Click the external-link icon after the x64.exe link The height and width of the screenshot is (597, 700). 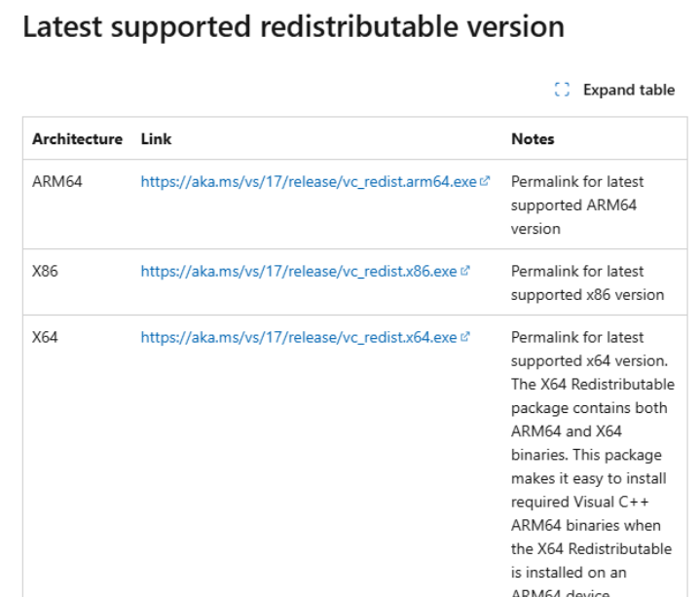click(465, 338)
